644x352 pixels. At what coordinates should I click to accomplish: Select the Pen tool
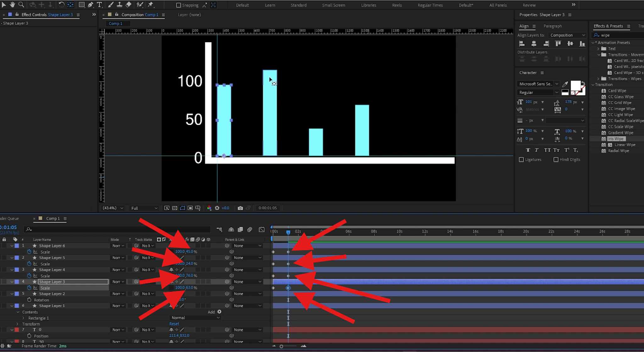coord(91,5)
